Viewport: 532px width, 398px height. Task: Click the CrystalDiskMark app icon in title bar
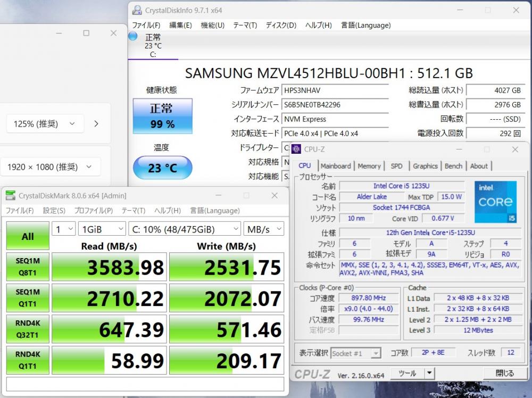pos(11,195)
